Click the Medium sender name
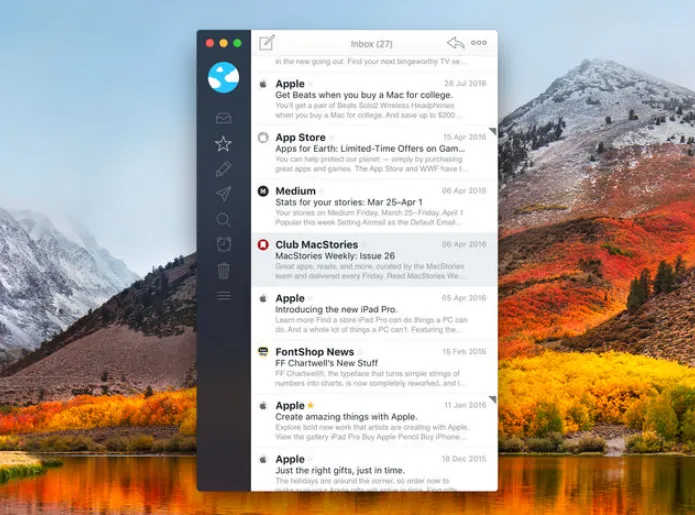Screen dimensions: 695x515 [x=295, y=191]
